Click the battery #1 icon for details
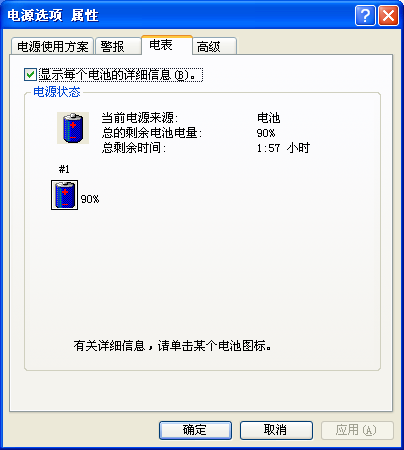Image resolution: width=404 pixels, height=450 pixels. 64,195
